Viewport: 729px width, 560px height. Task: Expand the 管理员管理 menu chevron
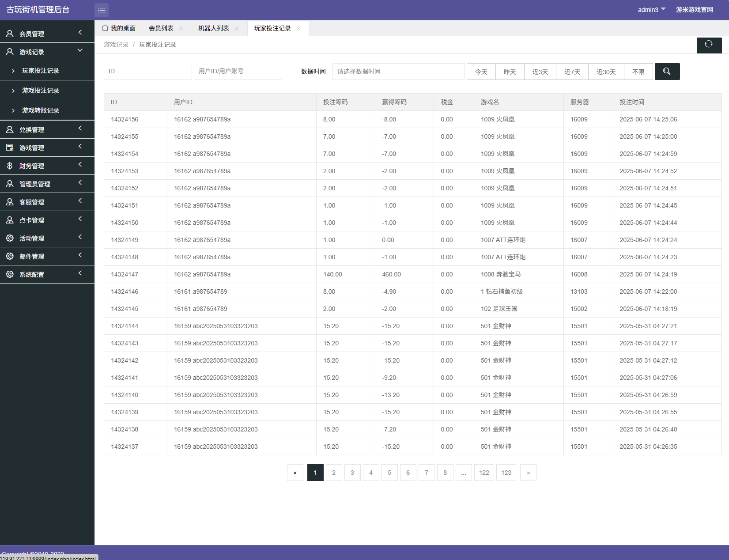pos(80,182)
